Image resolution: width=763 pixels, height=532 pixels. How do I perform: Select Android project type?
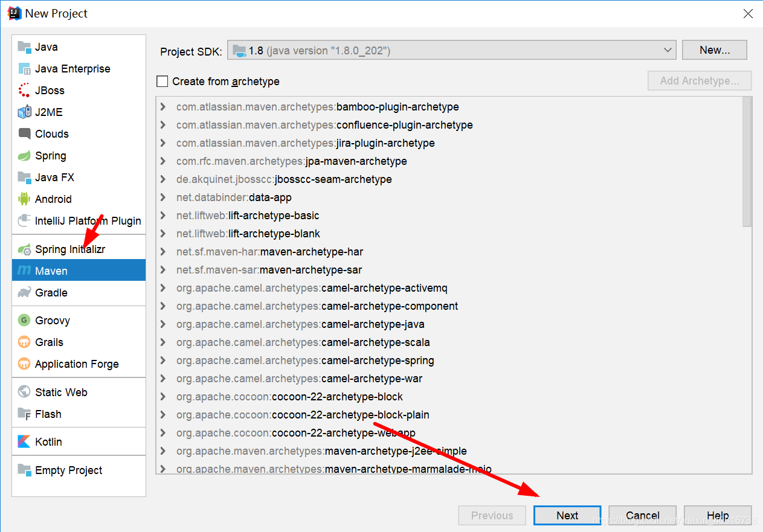pos(79,199)
